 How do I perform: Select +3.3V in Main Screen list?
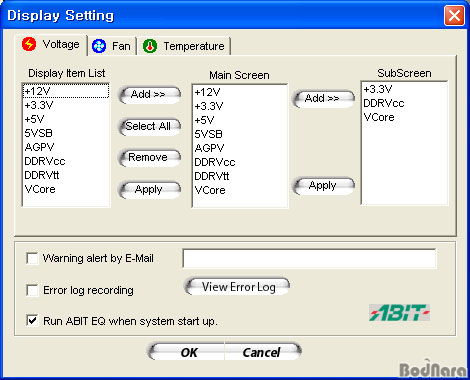pos(240,106)
